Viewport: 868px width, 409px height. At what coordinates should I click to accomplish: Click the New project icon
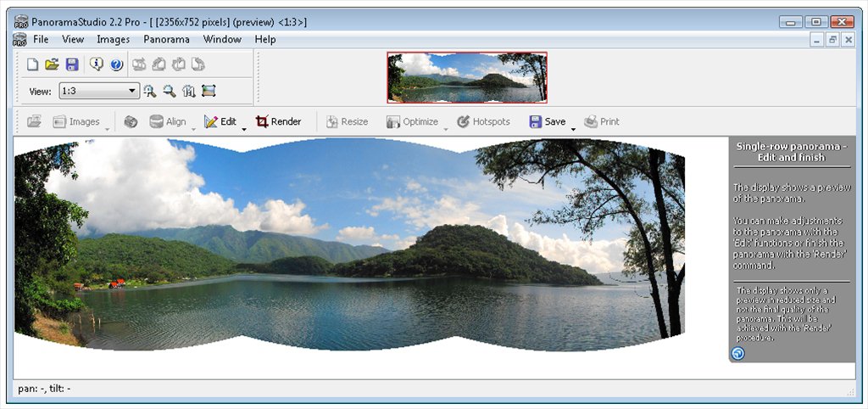click(32, 64)
